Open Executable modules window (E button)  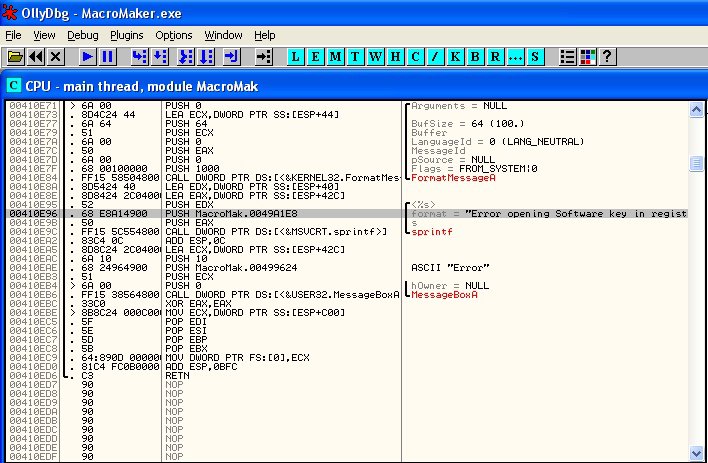[x=315, y=57]
